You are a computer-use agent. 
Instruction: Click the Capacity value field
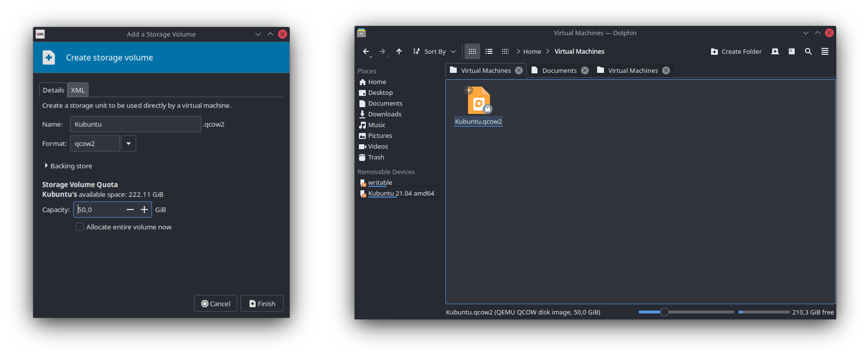coord(99,210)
